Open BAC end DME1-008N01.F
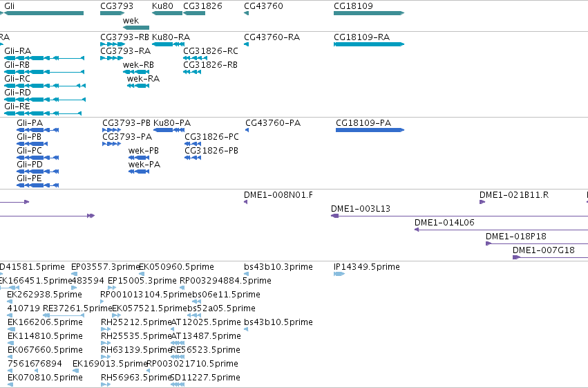Image resolution: width=588 pixels, height=388 pixels. point(278,195)
